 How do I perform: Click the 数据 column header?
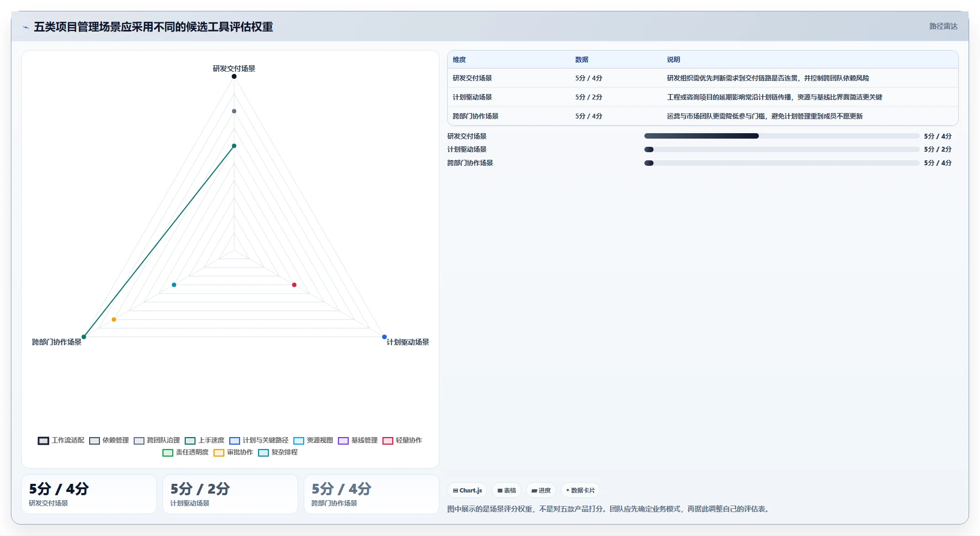pyautogui.click(x=582, y=60)
